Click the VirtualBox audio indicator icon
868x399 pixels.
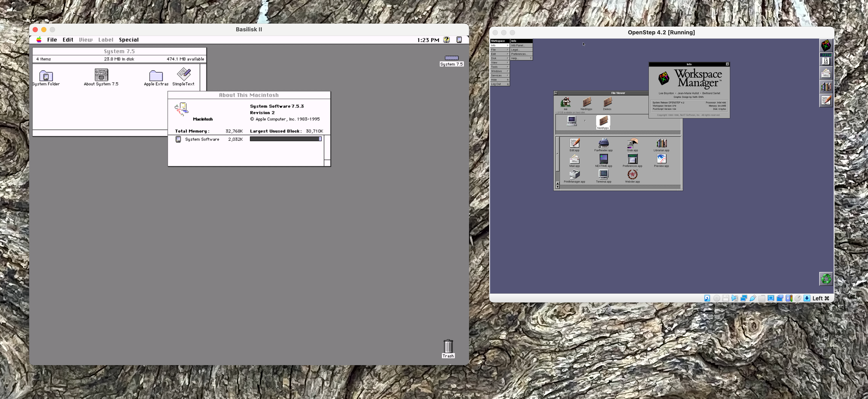(x=735, y=298)
